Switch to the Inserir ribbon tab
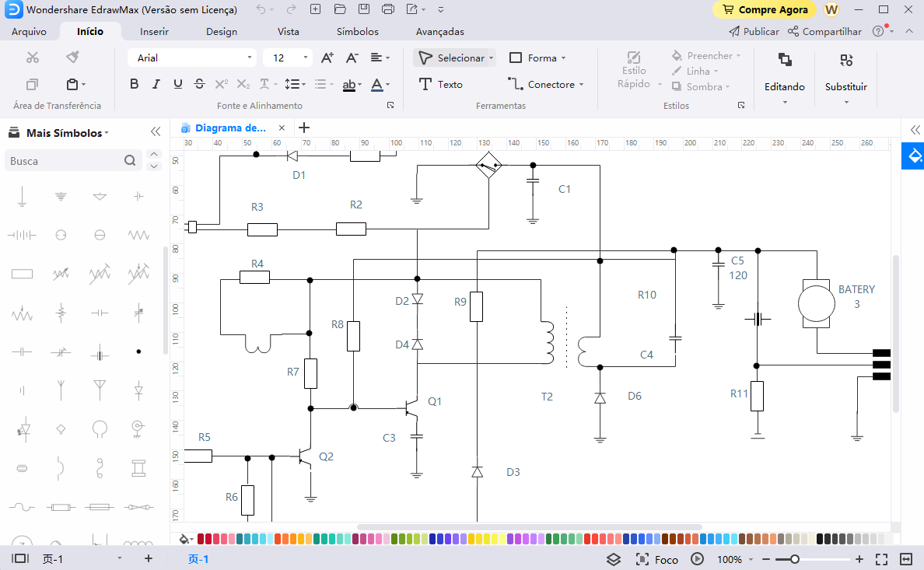924x570 pixels. [x=153, y=31]
